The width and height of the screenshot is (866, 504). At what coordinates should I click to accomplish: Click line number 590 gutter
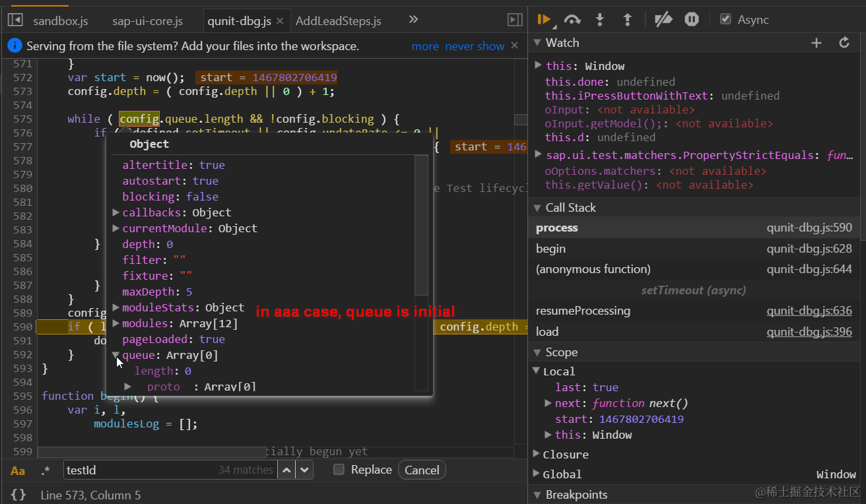click(x=22, y=327)
